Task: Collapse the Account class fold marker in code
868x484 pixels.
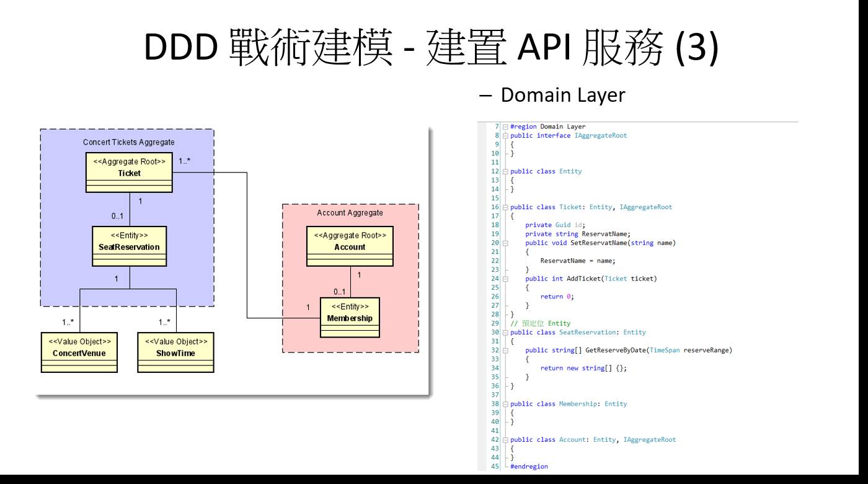Action: tap(505, 440)
